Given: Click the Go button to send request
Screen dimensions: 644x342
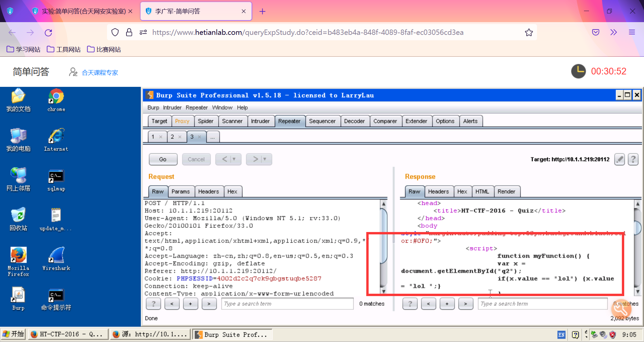Looking at the screenshot, I should 163,159.
